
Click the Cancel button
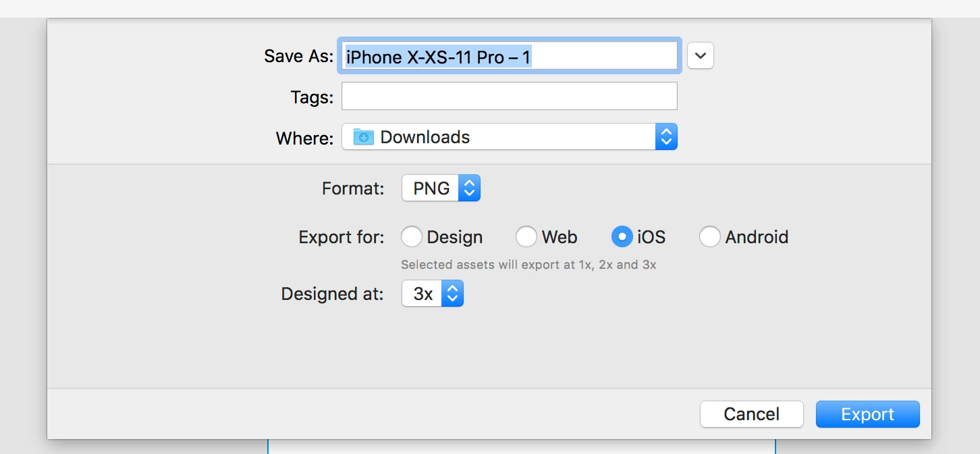coord(751,414)
